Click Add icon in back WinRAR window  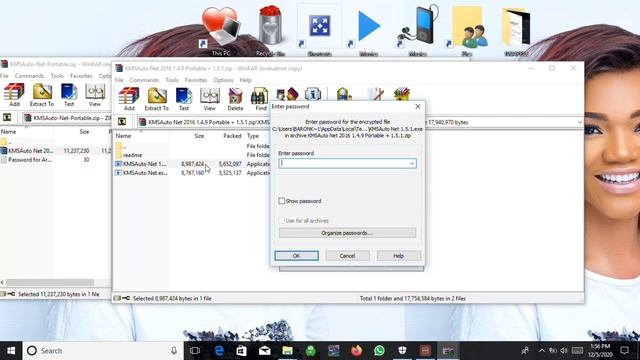click(14, 95)
